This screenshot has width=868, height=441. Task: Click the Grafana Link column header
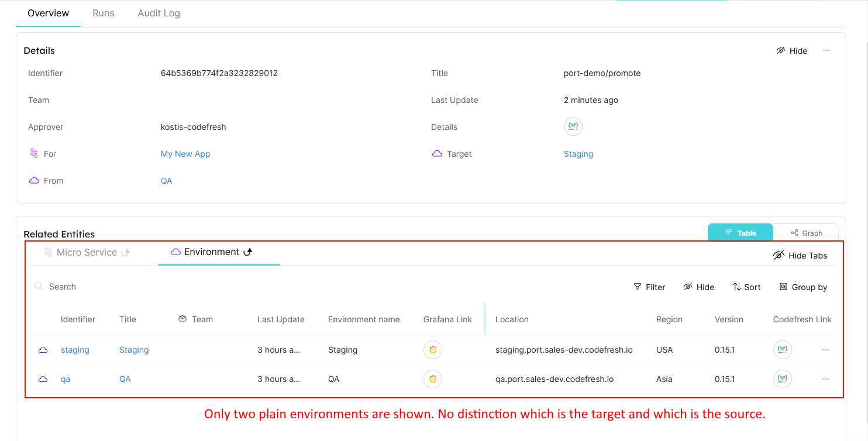pyautogui.click(x=447, y=319)
